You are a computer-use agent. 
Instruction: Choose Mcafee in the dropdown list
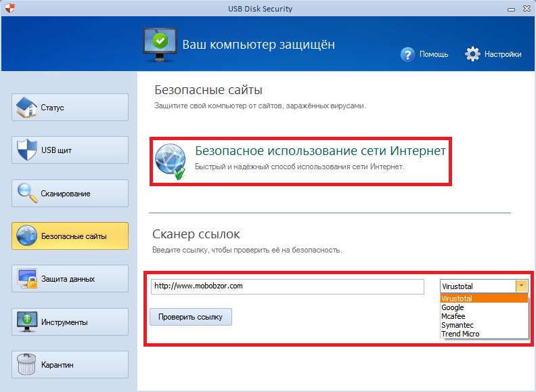coord(484,316)
